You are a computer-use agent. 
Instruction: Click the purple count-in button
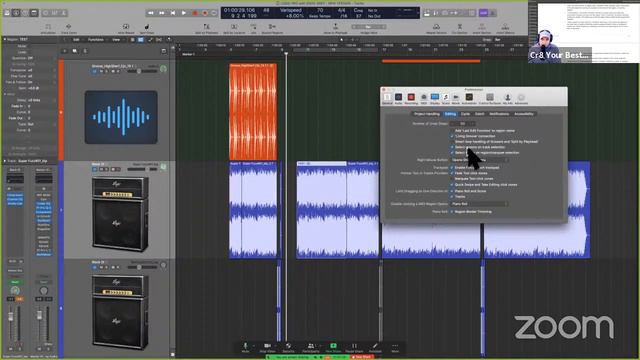click(x=483, y=13)
